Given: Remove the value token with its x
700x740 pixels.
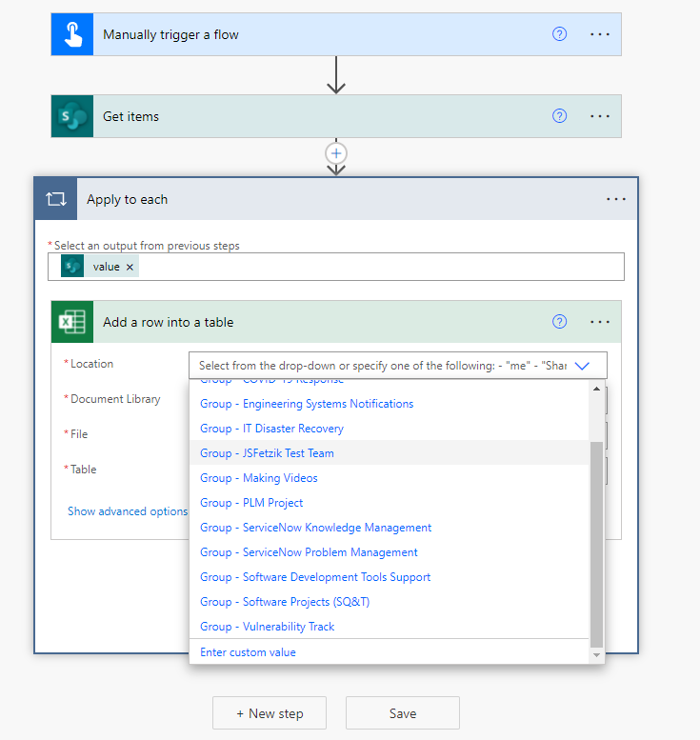Looking at the screenshot, I should [130, 267].
